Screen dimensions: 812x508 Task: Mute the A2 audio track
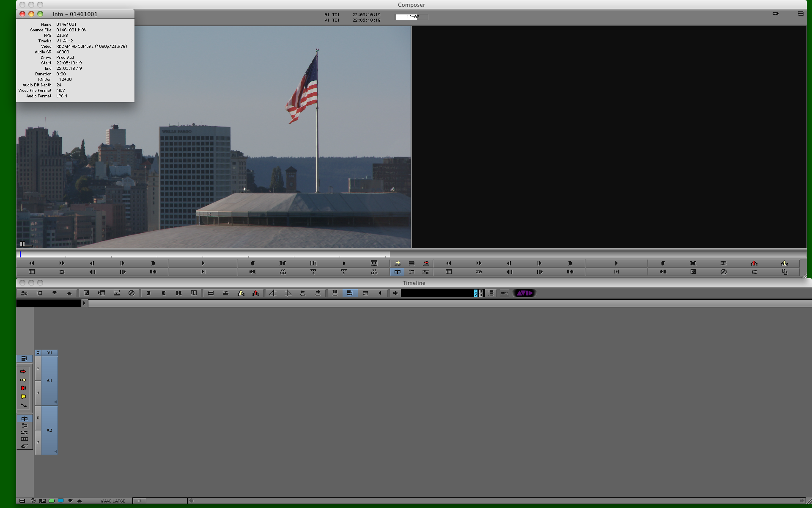point(38,442)
